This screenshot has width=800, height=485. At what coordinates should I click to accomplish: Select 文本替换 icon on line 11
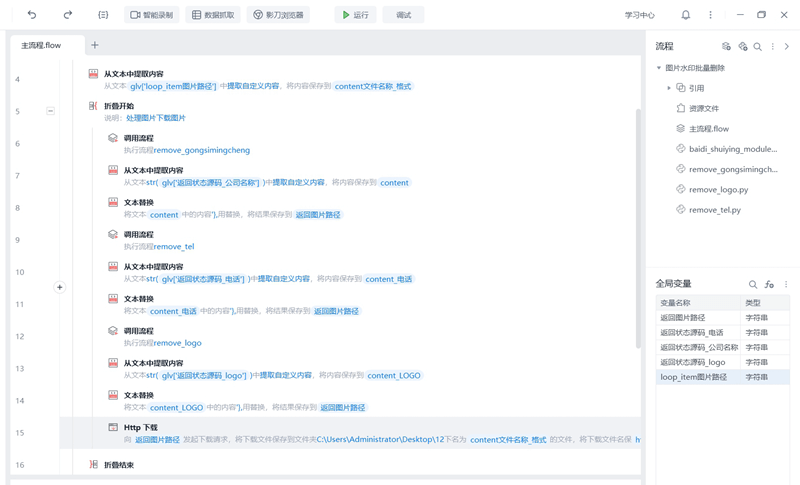tap(113, 299)
